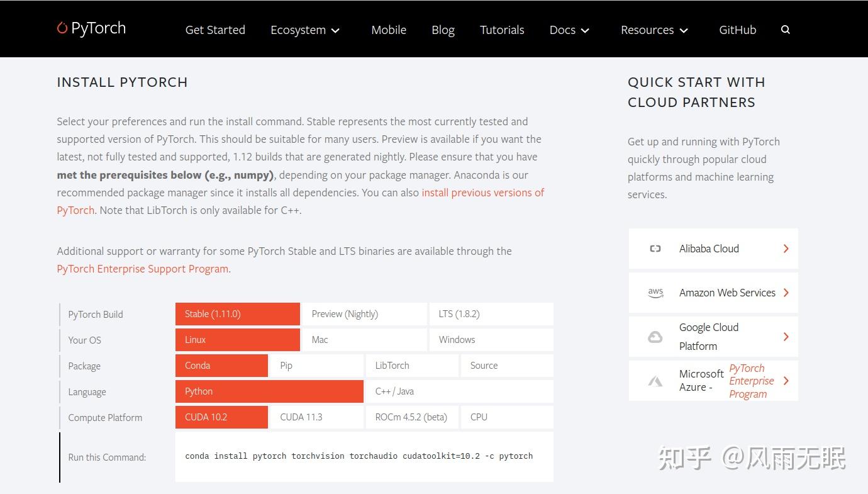Open the PyTorch Enterprise Support Program link
The width and height of the screenshot is (868, 494).
[x=143, y=269]
